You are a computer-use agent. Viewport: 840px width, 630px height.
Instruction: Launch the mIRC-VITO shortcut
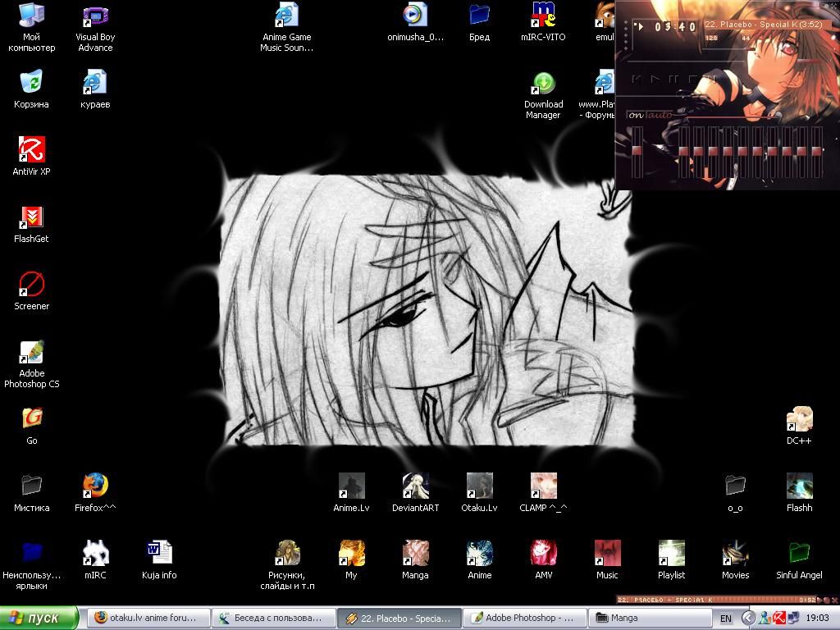(x=543, y=22)
